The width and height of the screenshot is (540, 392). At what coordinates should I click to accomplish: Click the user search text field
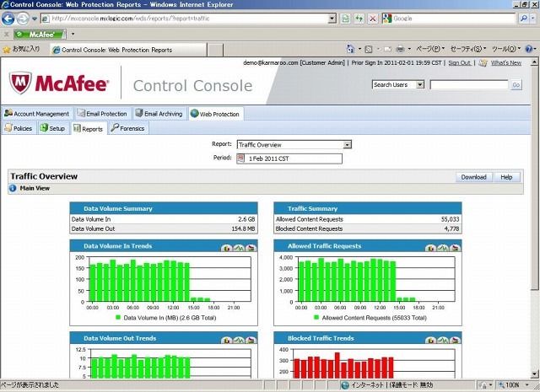coord(469,84)
